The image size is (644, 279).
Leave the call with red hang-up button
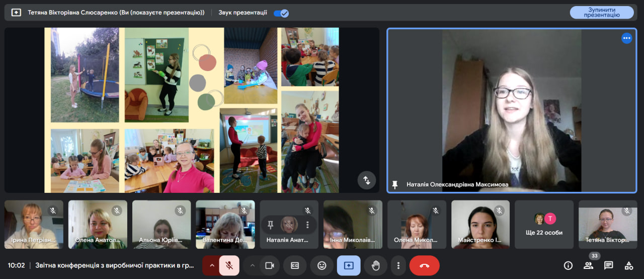[x=424, y=265]
